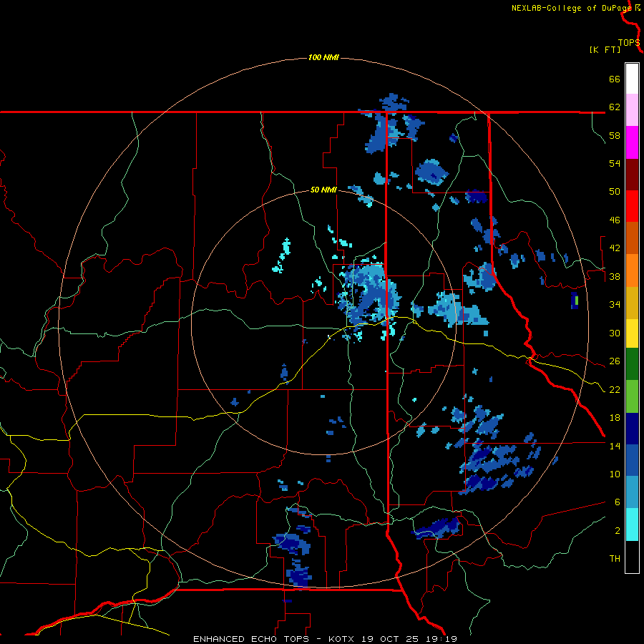Screen dimensions: 644x644
Task: Click the '10' legend value label
Action: [x=615, y=474]
